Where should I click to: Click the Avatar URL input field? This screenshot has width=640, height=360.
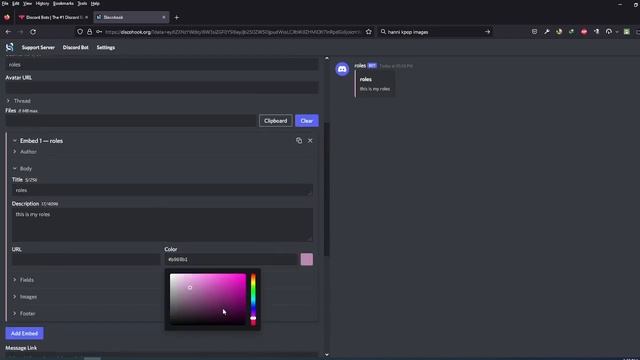(x=162, y=87)
